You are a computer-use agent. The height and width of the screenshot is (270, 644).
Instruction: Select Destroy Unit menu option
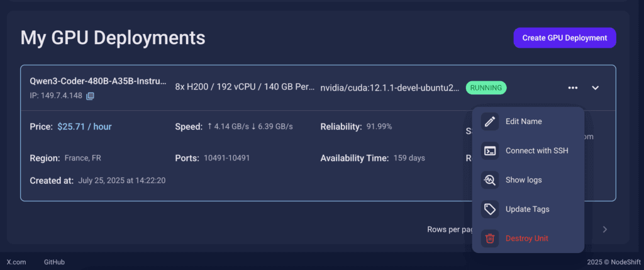pyautogui.click(x=526, y=239)
